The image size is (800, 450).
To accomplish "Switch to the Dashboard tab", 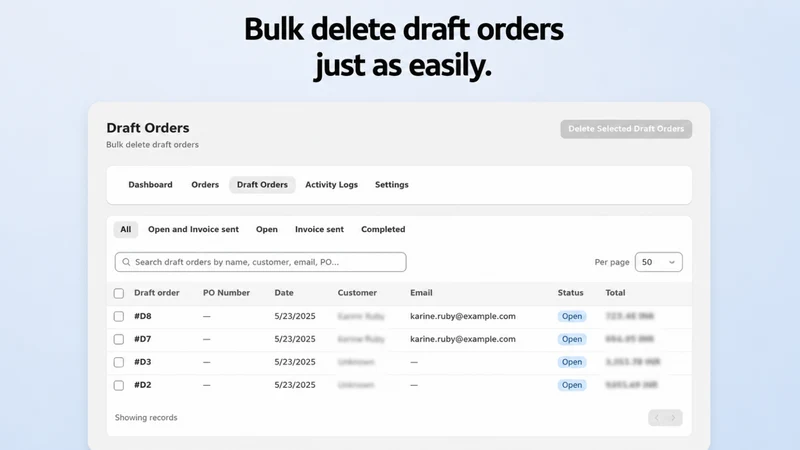I will click(x=151, y=185).
